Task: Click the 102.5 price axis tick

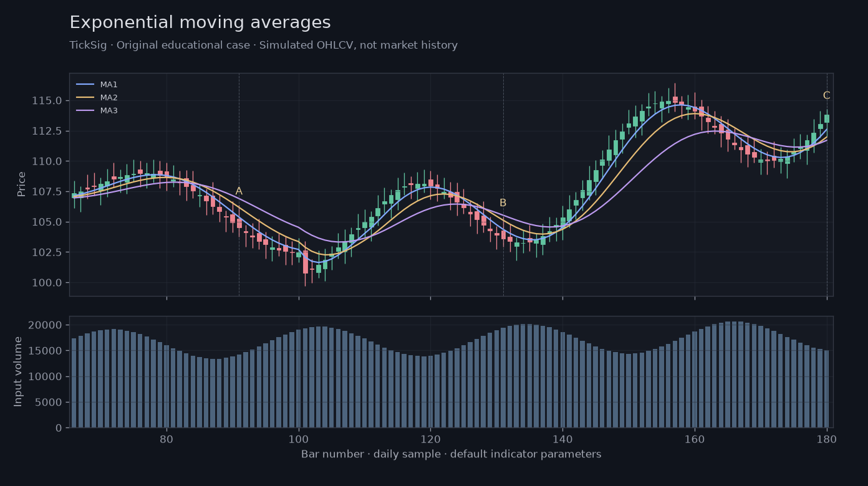Action: pyautogui.click(x=47, y=252)
